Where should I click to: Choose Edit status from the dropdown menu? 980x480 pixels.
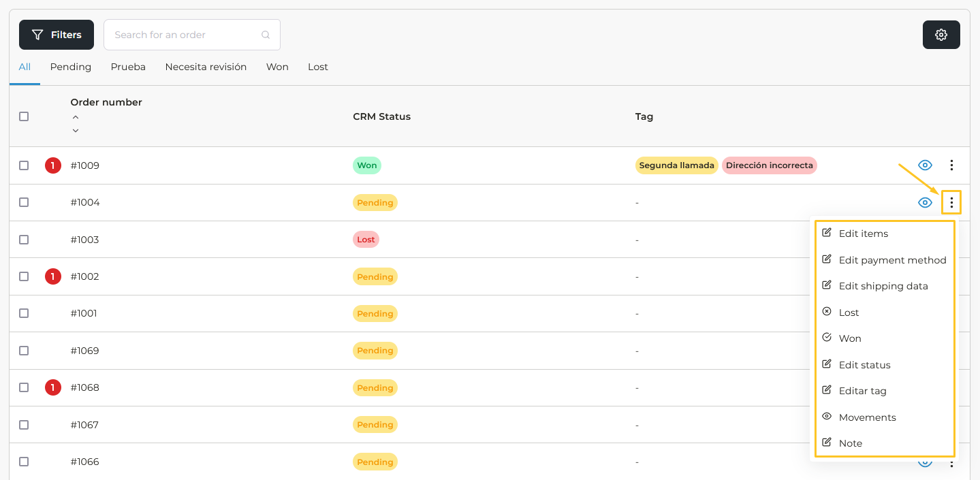[864, 365]
